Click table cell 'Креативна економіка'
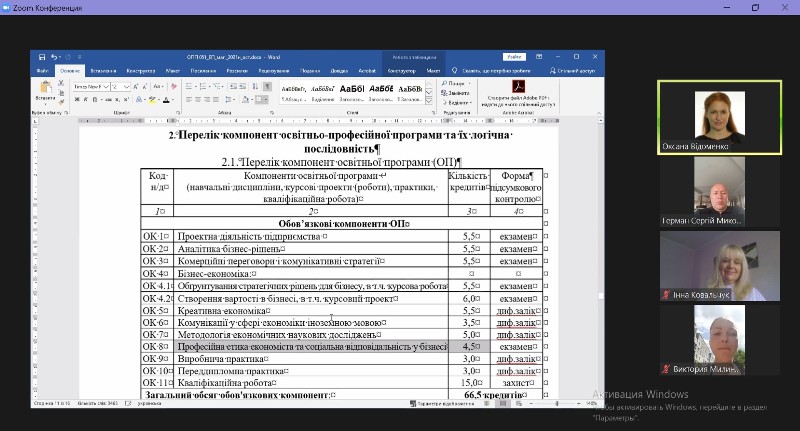 tap(311, 310)
